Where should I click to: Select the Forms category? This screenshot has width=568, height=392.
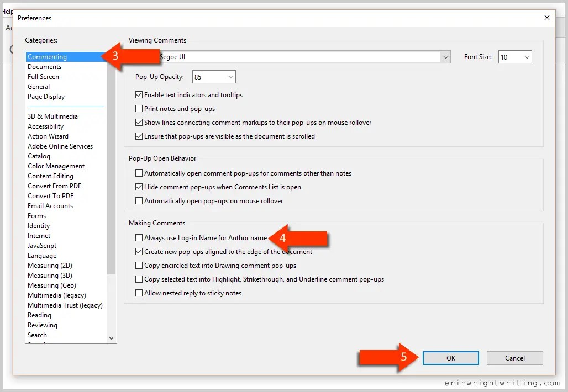click(36, 215)
